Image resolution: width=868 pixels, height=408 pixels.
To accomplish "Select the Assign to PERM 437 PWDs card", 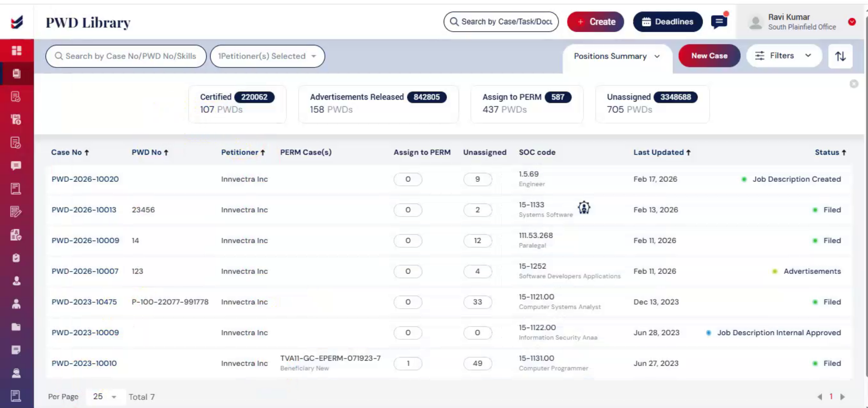I will (527, 104).
